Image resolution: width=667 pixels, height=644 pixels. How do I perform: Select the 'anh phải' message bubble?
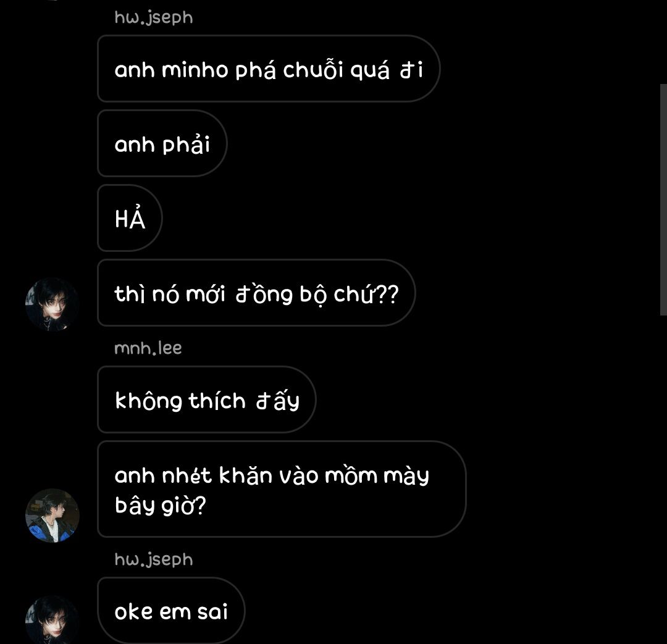pyautogui.click(x=162, y=143)
